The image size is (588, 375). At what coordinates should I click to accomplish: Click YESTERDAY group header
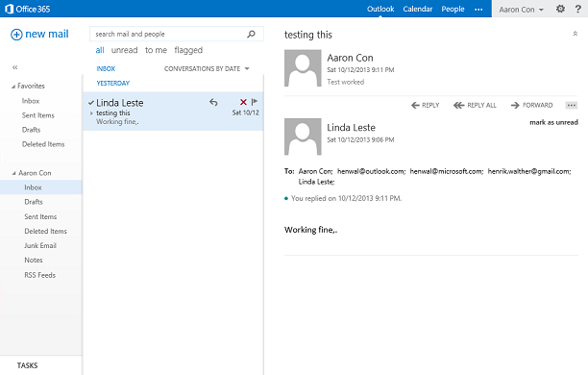(x=112, y=83)
